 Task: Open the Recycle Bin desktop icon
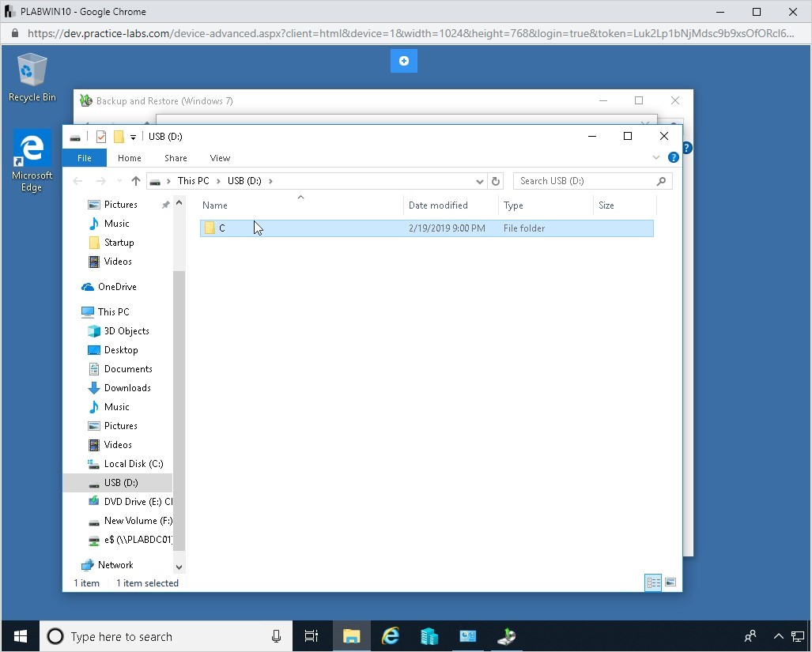tap(32, 77)
